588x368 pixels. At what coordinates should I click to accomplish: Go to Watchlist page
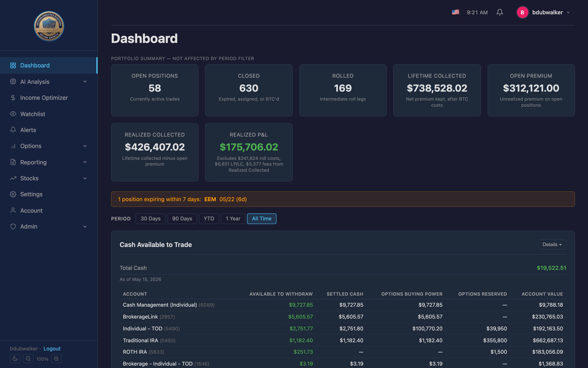pos(49,114)
